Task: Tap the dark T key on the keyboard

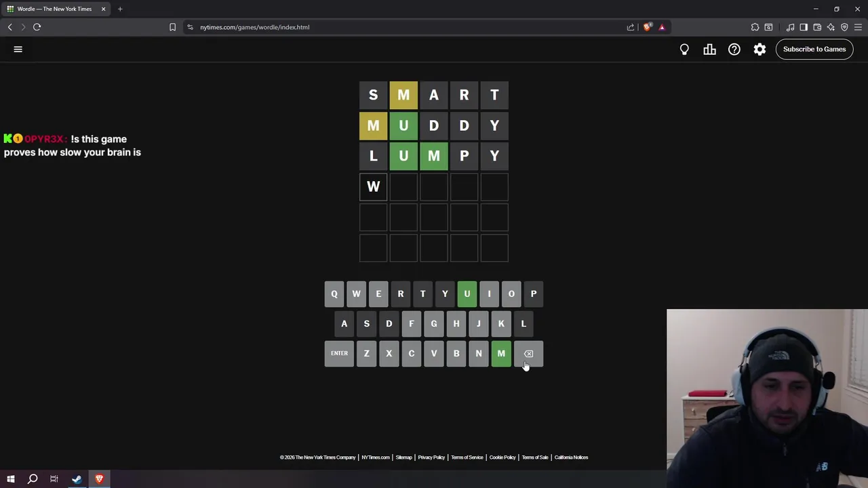Action: click(422, 294)
